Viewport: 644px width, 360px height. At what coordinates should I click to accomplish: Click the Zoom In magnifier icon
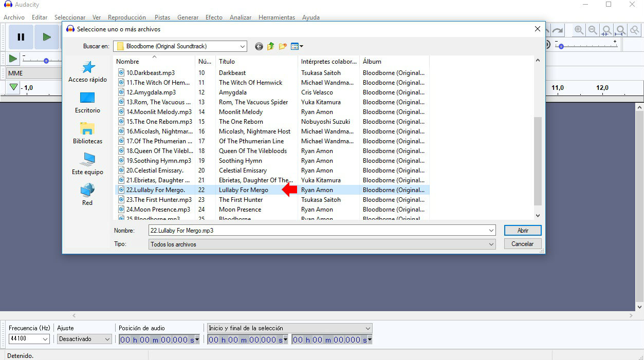click(x=579, y=30)
